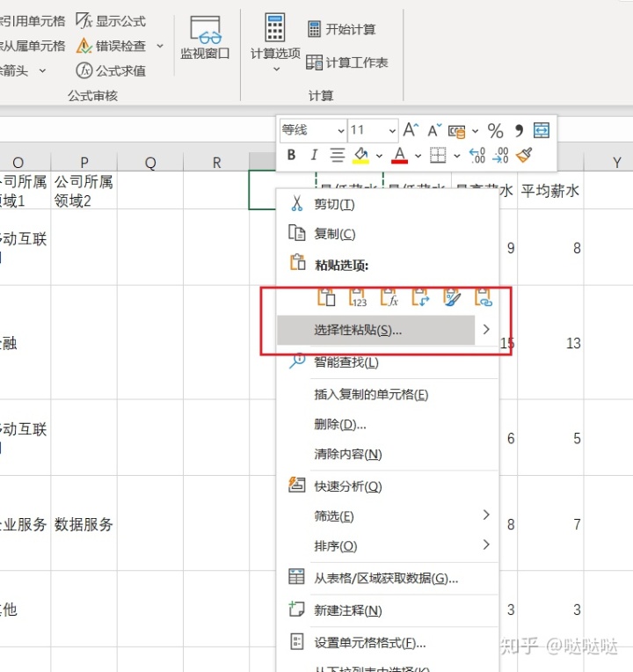Select column header R
This screenshot has width=633, height=672.
pyautogui.click(x=216, y=163)
